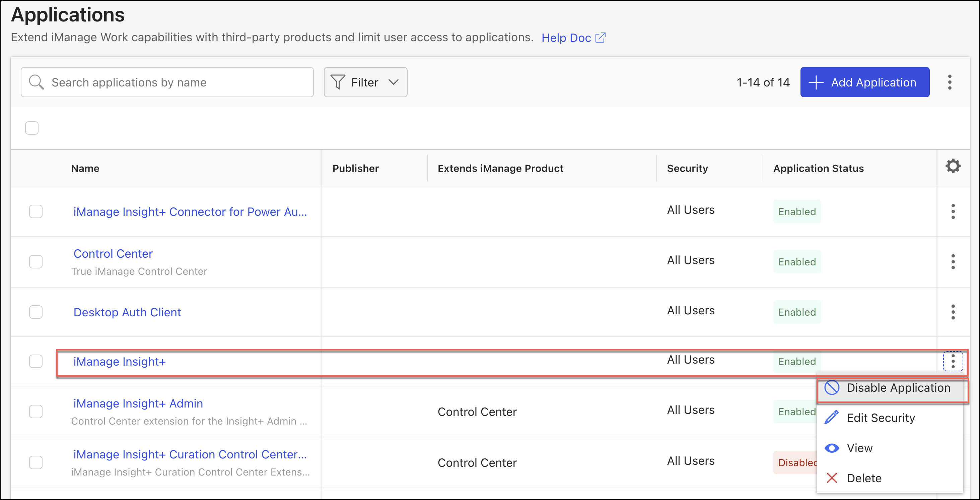Click the Publisher column header

(355, 168)
